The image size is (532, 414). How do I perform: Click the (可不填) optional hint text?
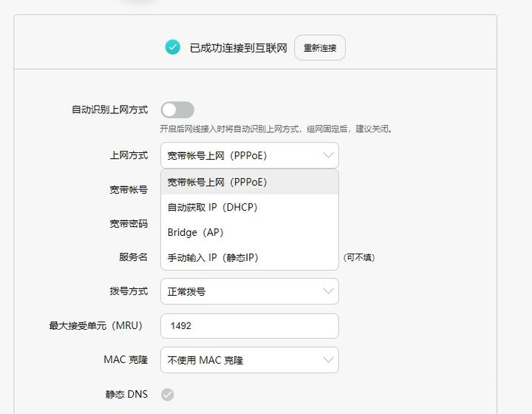359,257
